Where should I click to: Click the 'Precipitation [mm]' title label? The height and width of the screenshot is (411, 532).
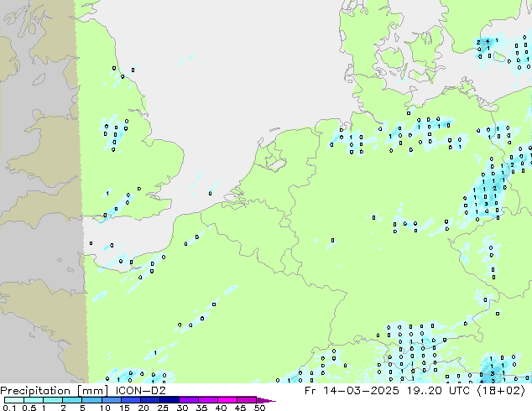coord(55,391)
